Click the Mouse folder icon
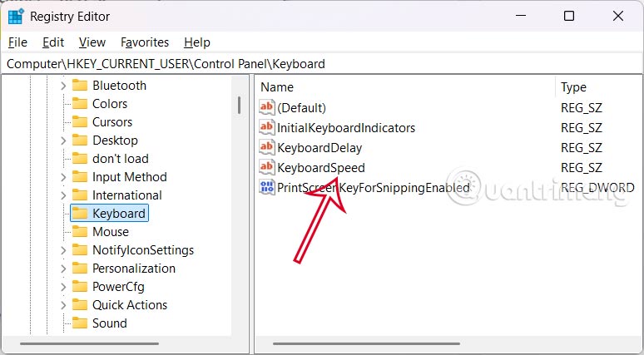The width and height of the screenshot is (644, 355). [80, 232]
